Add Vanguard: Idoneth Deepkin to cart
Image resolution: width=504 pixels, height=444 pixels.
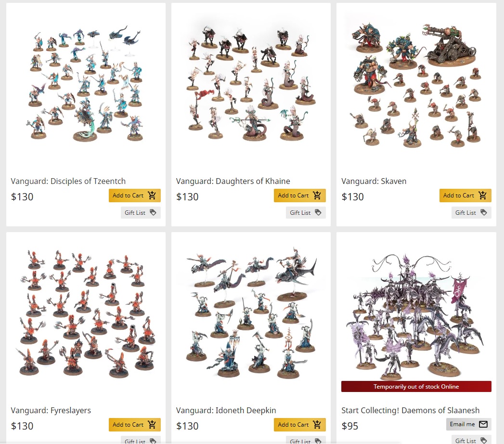point(300,424)
